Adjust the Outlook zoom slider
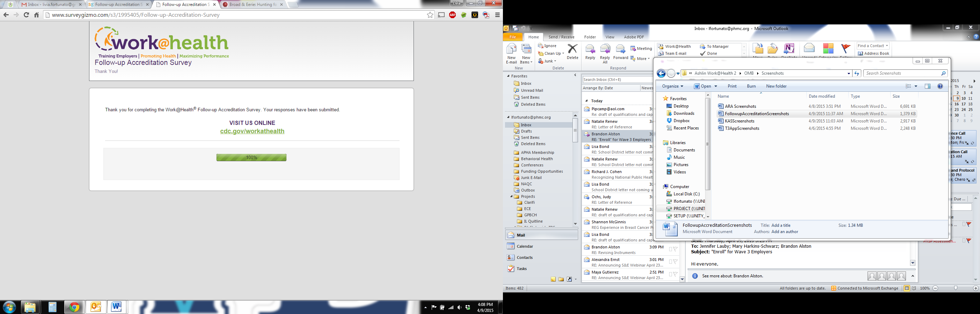980x314 pixels. pos(955,288)
